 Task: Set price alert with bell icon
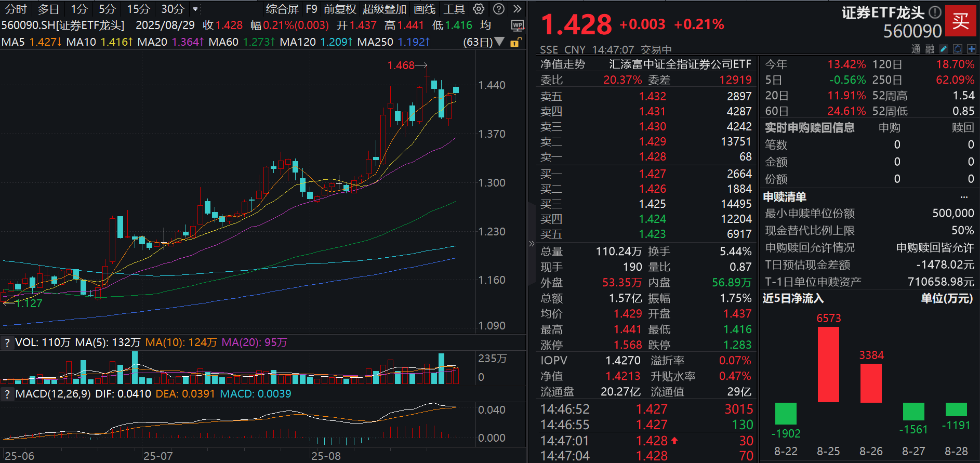pyautogui.click(x=958, y=49)
